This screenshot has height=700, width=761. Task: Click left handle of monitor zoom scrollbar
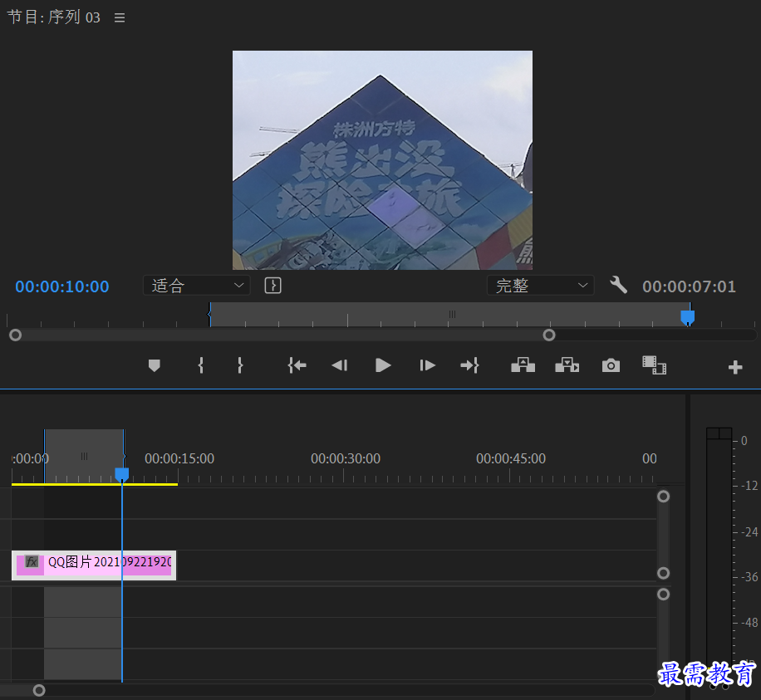pyautogui.click(x=16, y=335)
